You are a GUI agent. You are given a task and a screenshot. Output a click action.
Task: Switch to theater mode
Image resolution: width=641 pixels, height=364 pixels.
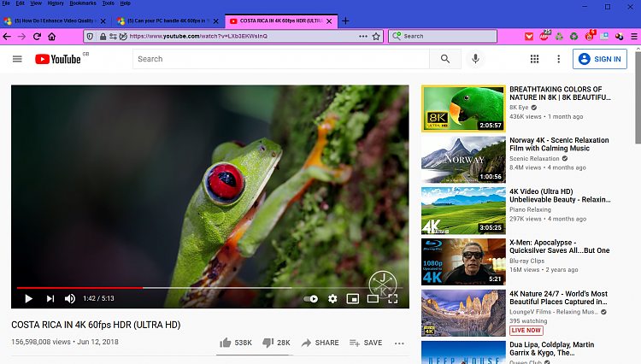(373, 299)
